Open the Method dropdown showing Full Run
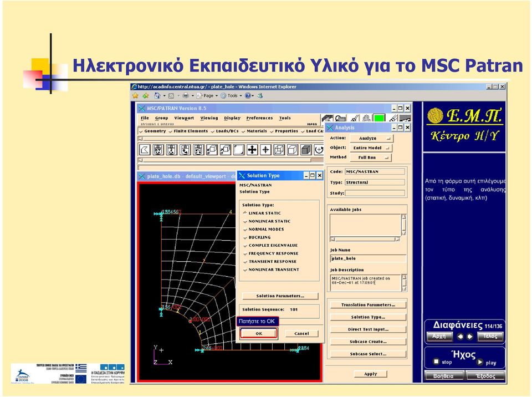Viewport: 532px width, 397px height. [371, 157]
